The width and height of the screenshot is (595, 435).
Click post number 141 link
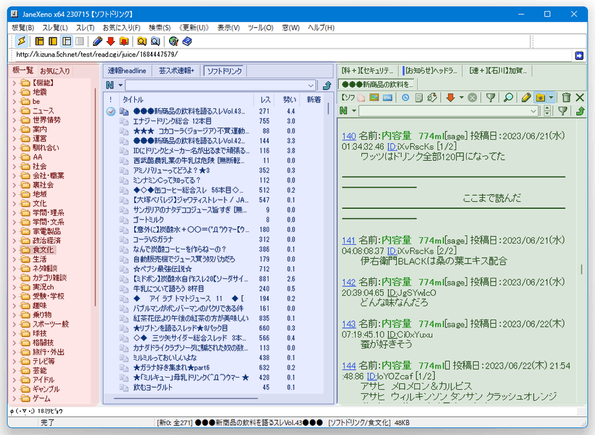pos(349,240)
